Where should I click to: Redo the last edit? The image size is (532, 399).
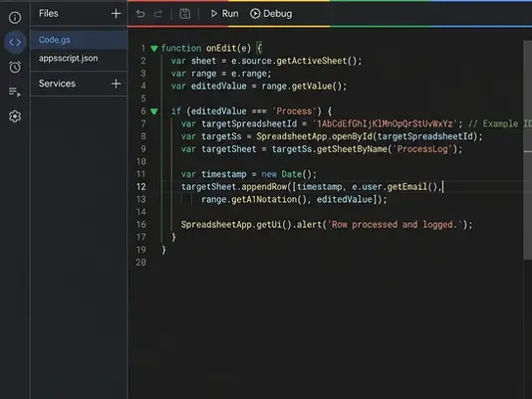coord(158,14)
